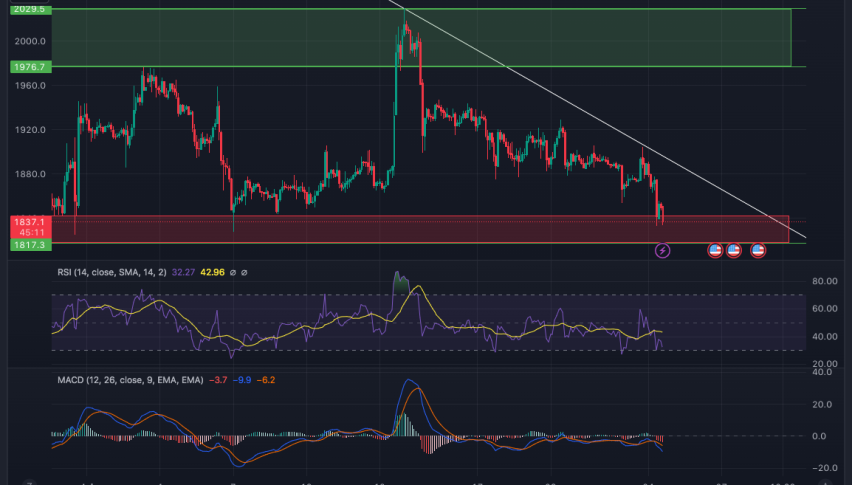Image resolution: width=852 pixels, height=485 pixels.
Task: Click the red current price label 1837.1
Action: click(x=30, y=222)
